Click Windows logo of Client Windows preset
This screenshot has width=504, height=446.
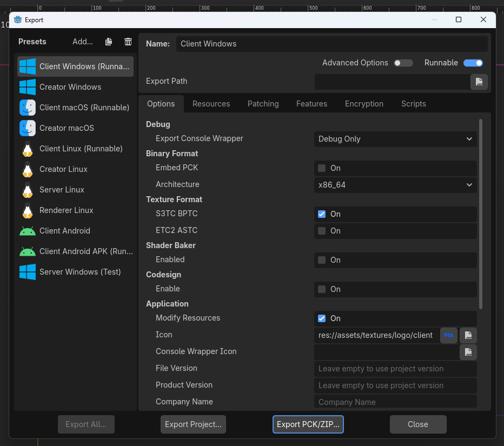click(x=28, y=66)
